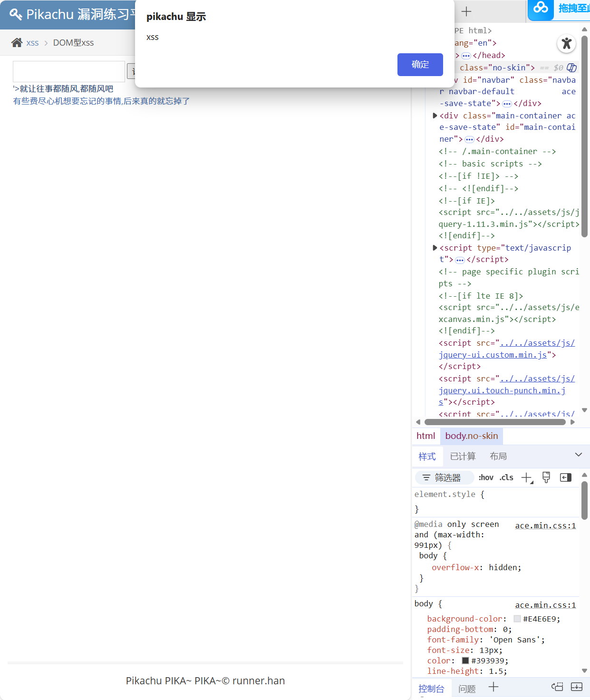The height and width of the screenshot is (700, 590).
Task: Open the 问题 issues drawer tab
Action: (x=467, y=689)
